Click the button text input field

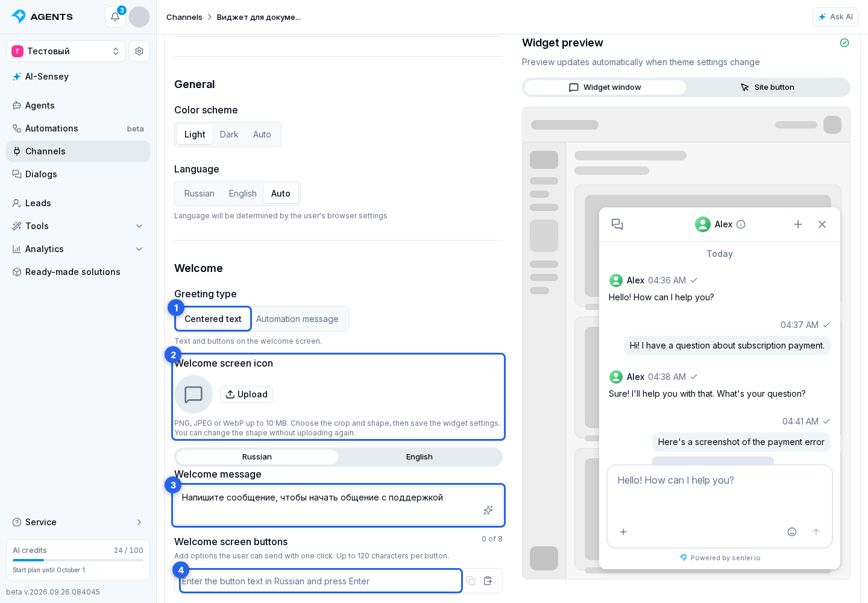point(321,581)
